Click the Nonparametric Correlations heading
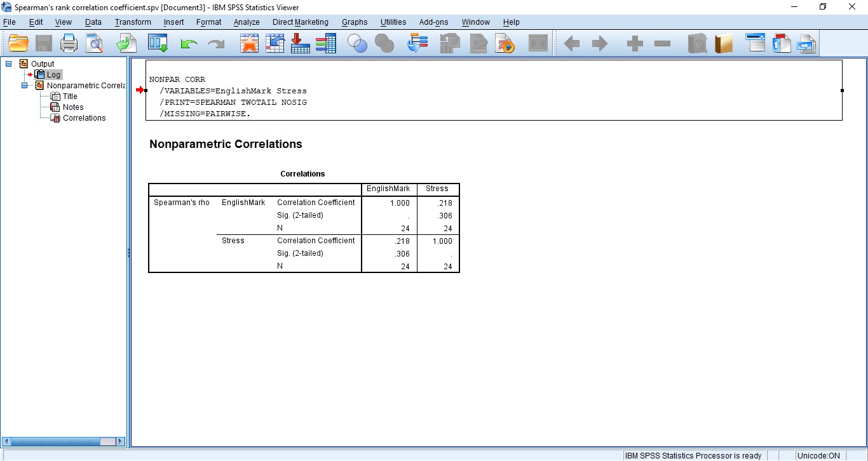868x461 pixels. click(226, 144)
